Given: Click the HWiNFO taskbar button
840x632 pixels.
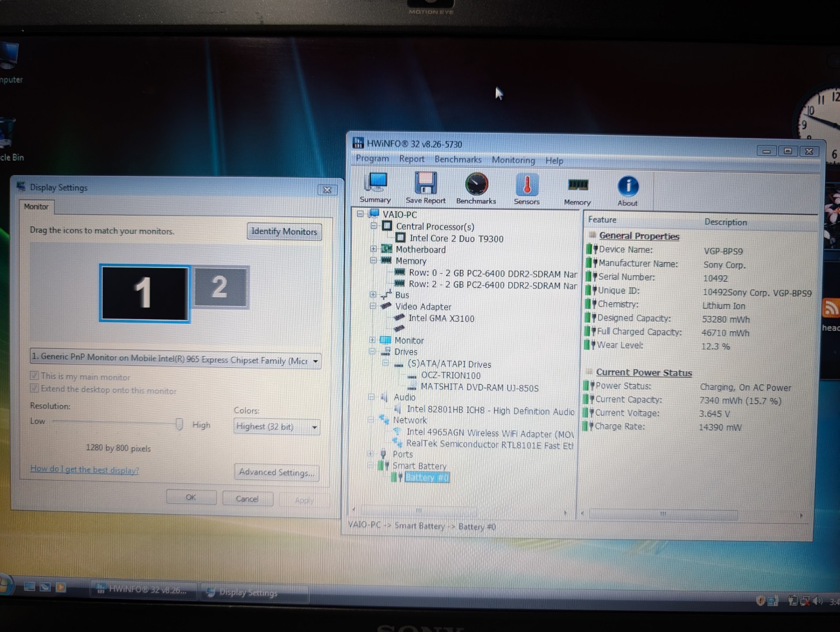Looking at the screenshot, I should [x=143, y=590].
